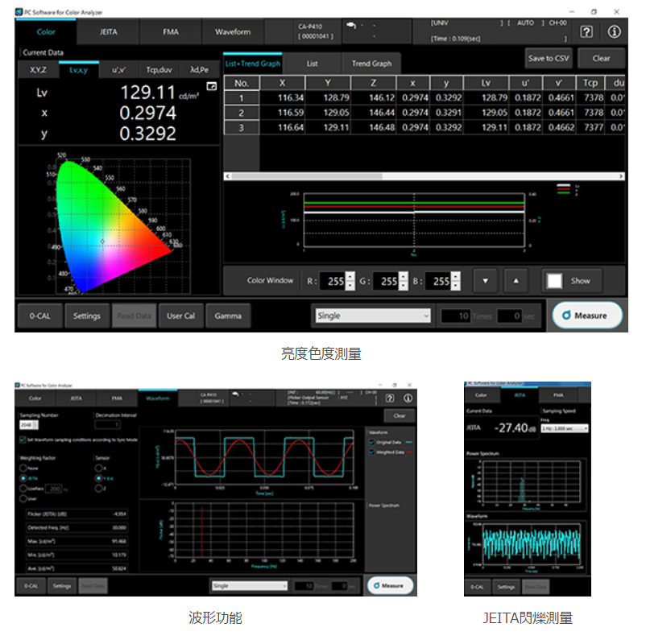The height and width of the screenshot is (644, 646).
Task: Decrease the R value with its down arrow
Action: (x=350, y=286)
